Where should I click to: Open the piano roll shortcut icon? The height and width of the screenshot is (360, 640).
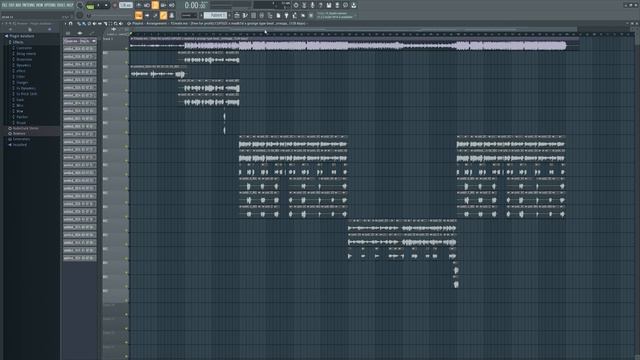pyautogui.click(x=245, y=16)
